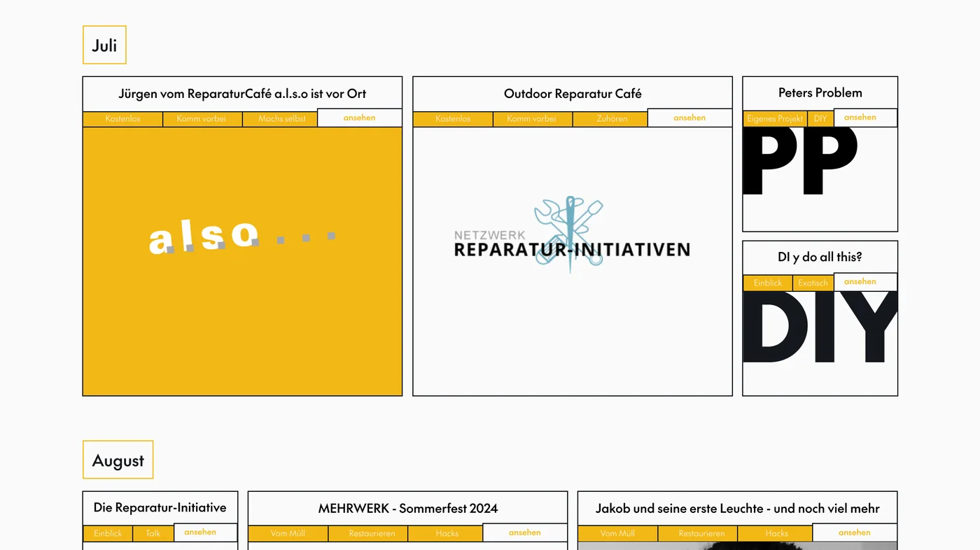
Task: Click the 'Machs selbst' tag
Action: pyautogui.click(x=281, y=119)
